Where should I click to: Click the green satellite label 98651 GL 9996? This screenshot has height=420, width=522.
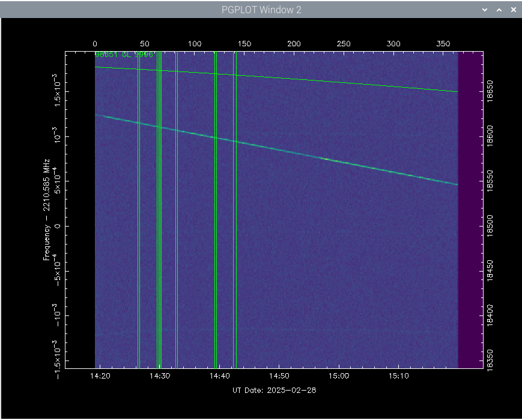point(124,55)
